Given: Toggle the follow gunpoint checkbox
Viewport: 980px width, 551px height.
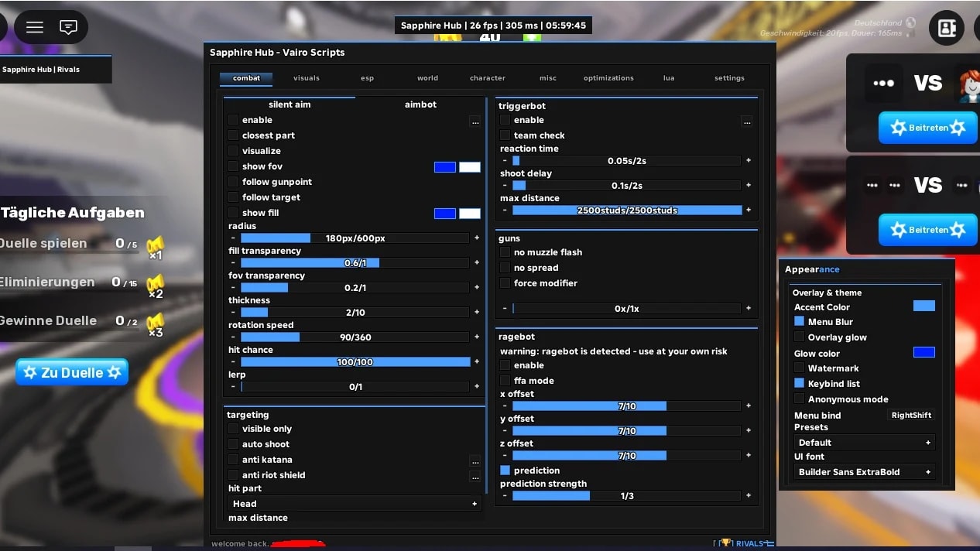Looking at the screenshot, I should coord(233,182).
